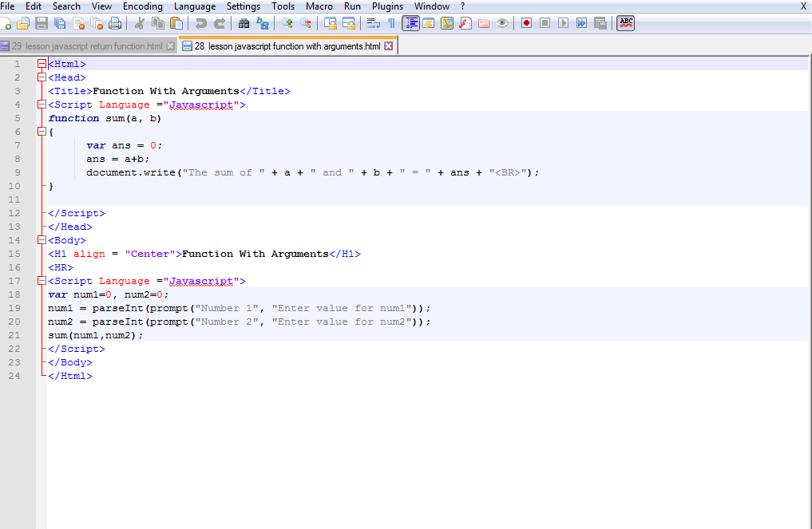This screenshot has height=529, width=812.
Task: Click the Close document toolbar icon
Action: 79,23
